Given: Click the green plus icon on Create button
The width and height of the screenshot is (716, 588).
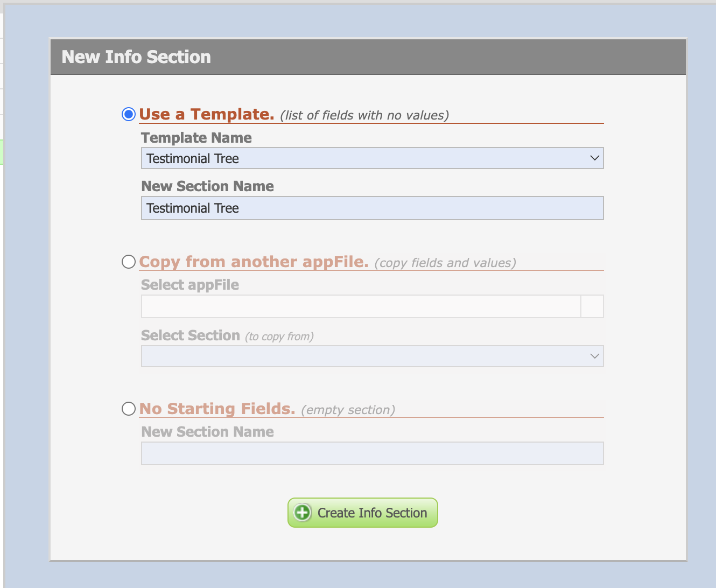Looking at the screenshot, I should coord(303,513).
